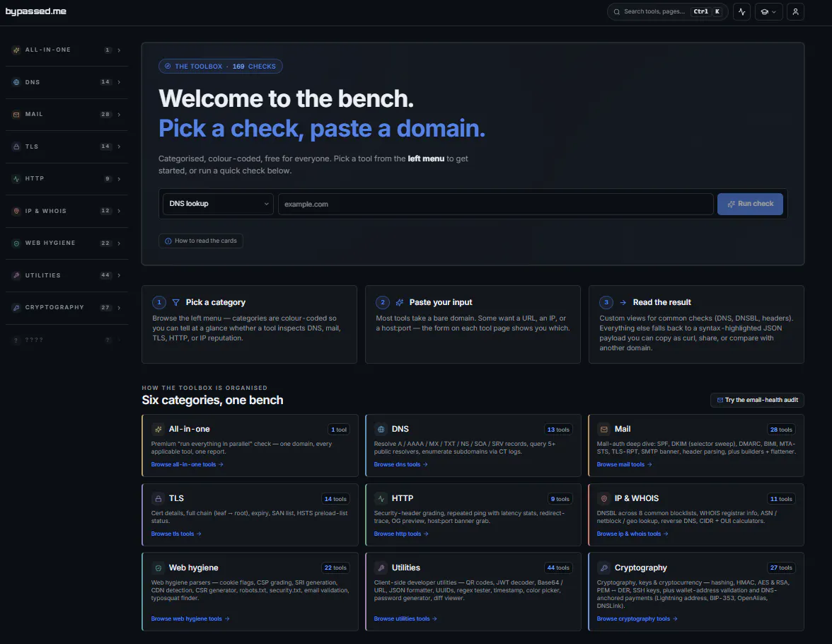Click the TLS card lock icon

158,498
